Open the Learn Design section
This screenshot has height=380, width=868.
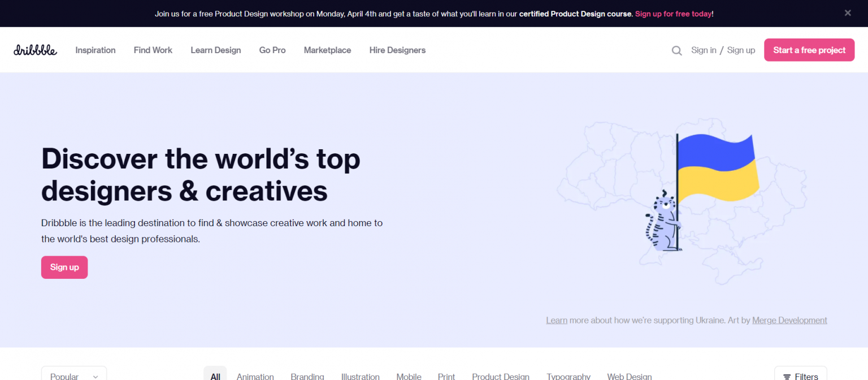(x=215, y=50)
